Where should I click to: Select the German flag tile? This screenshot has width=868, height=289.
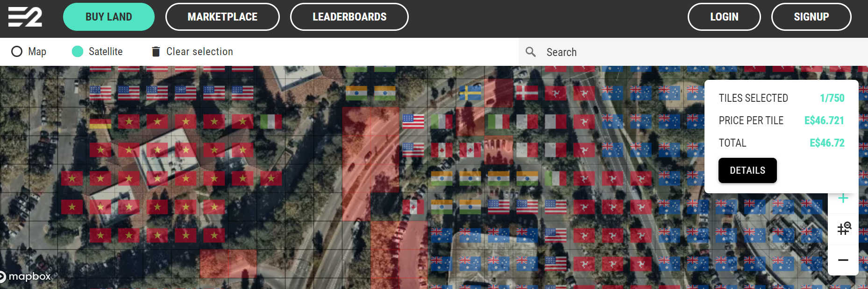coord(100,122)
